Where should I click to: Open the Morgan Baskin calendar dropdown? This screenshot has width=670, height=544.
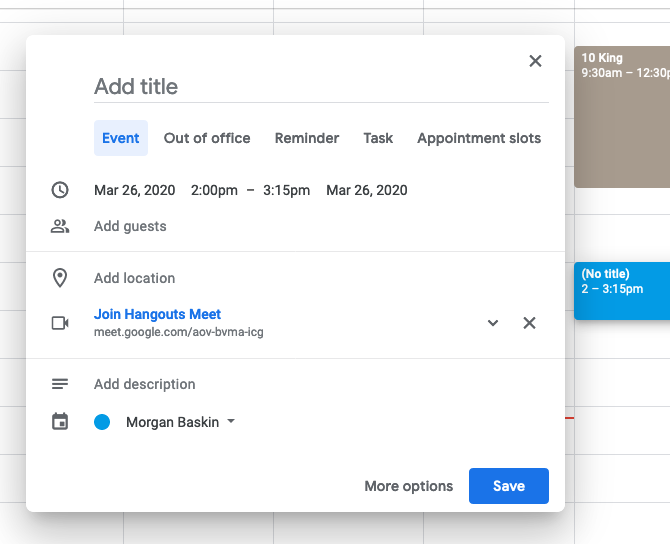[x=231, y=422]
